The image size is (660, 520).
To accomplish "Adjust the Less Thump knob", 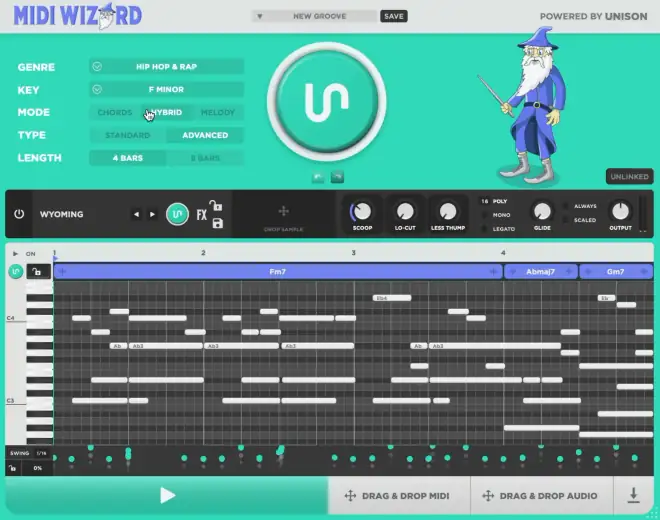I will click(x=448, y=211).
